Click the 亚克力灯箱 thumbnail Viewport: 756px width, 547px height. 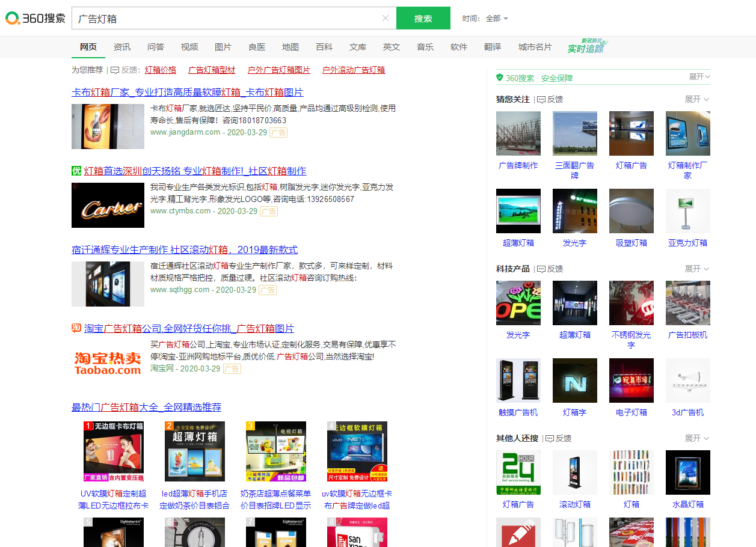click(688, 211)
